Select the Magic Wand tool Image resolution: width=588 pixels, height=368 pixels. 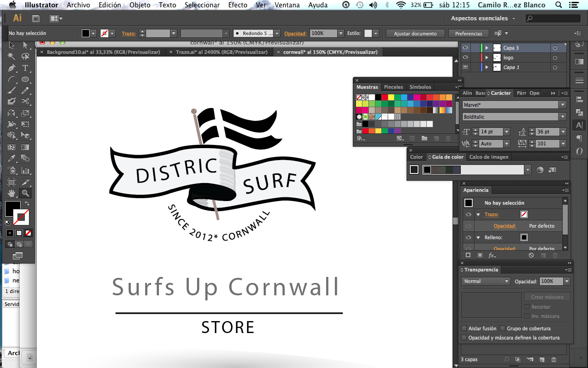coord(11,57)
